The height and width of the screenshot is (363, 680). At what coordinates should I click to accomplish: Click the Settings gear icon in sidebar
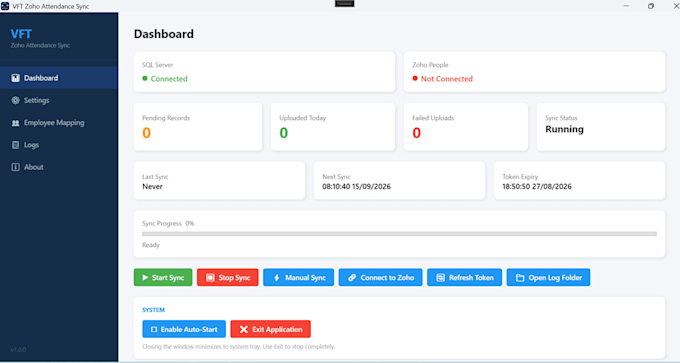point(16,100)
